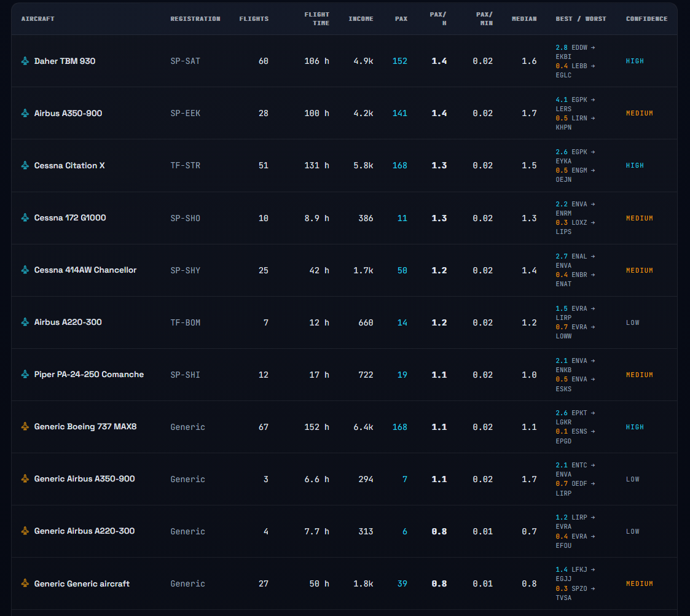Click the HIGH confidence badge for Daher TBM 930

pyautogui.click(x=635, y=61)
